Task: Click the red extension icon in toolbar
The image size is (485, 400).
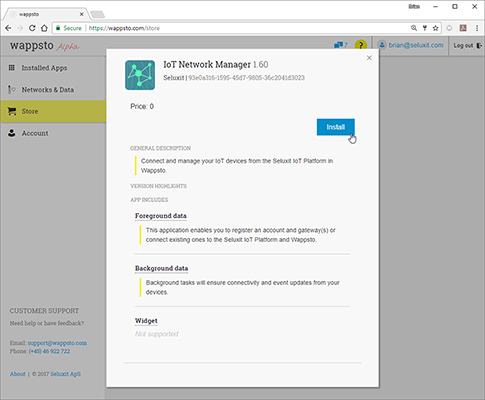Action: click(x=463, y=28)
